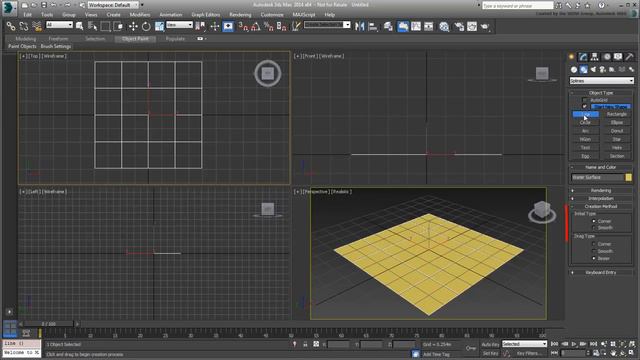This screenshot has height=360, width=640.
Task: Select the Scale tool
Action: coord(159,27)
